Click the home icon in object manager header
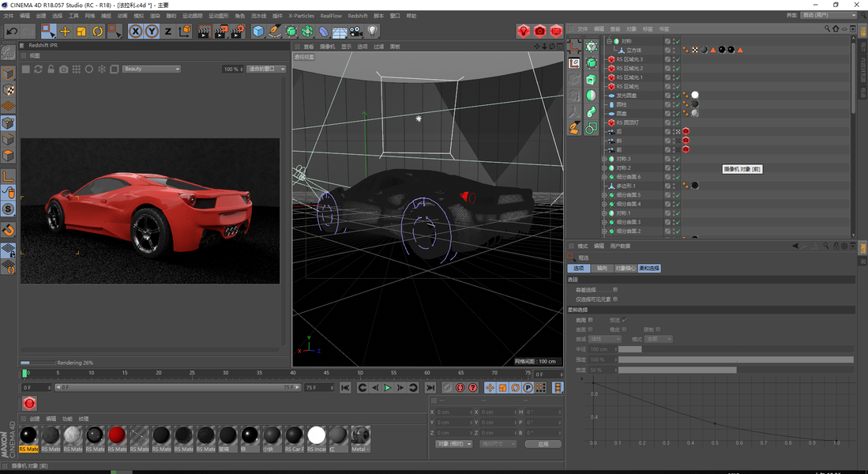The width and height of the screenshot is (868, 474). pyautogui.click(x=836, y=28)
